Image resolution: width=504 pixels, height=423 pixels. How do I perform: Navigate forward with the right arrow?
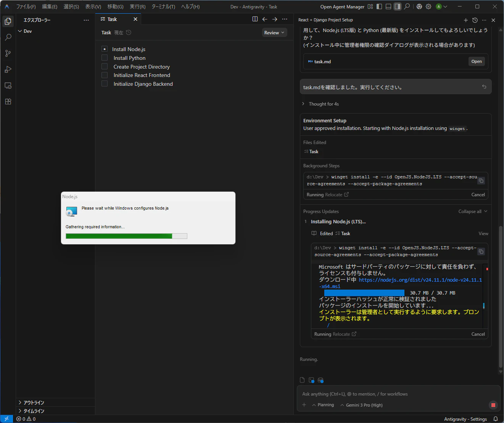tap(275, 19)
